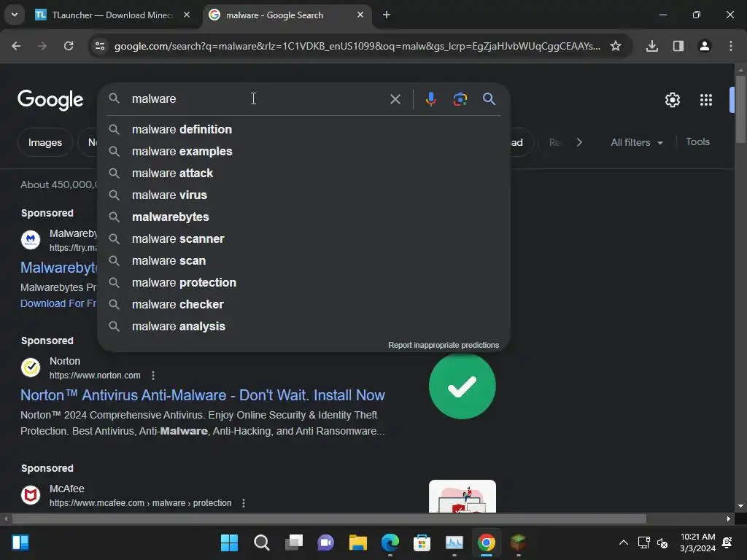The height and width of the screenshot is (560, 747).
Task: Open Microsoft Edge from taskbar
Action: [390, 542]
